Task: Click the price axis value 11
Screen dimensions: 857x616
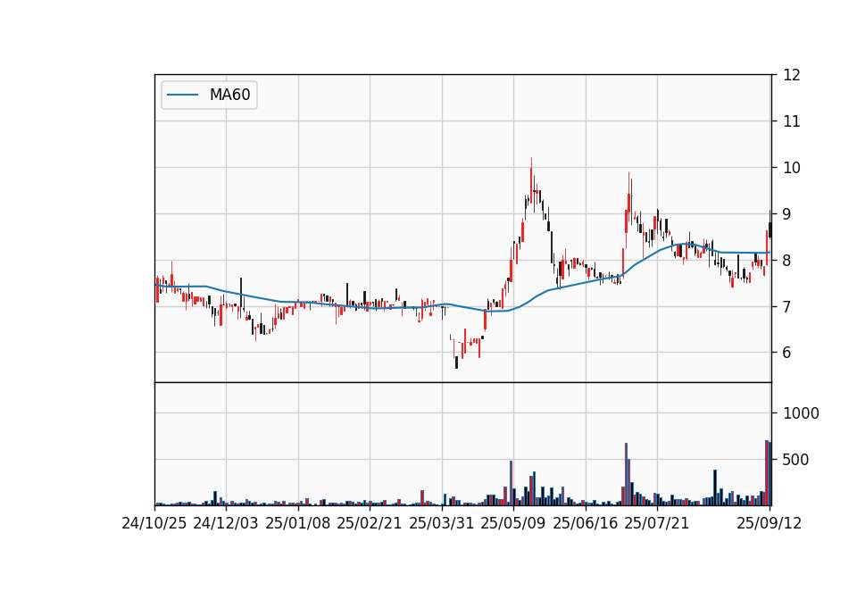Action: [x=792, y=121]
